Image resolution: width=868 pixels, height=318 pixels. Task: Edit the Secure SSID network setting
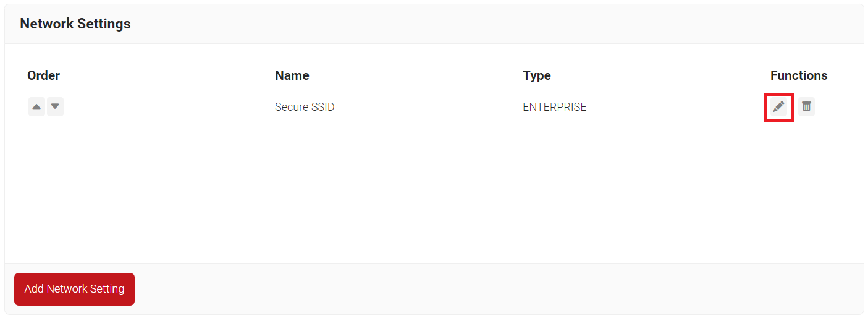pos(778,107)
